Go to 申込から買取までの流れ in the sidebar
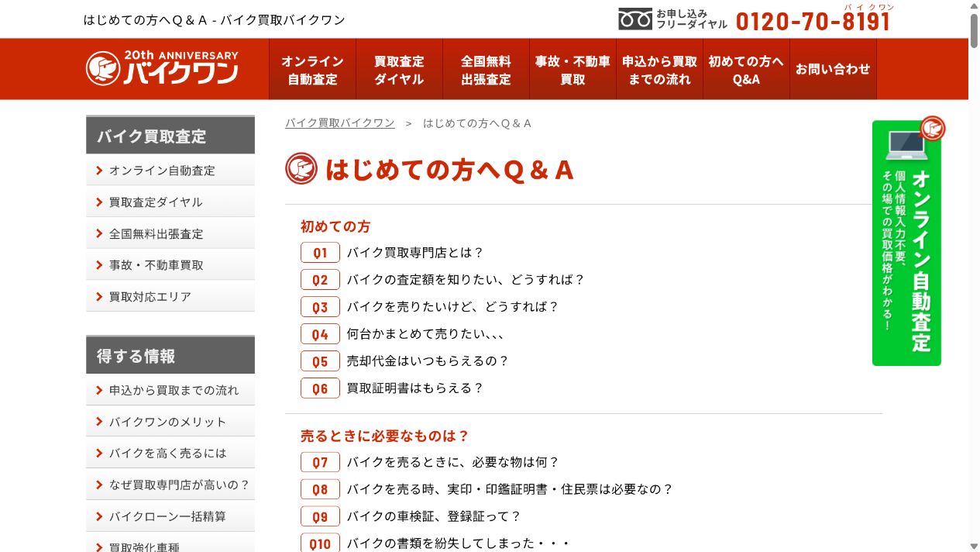 (170, 391)
